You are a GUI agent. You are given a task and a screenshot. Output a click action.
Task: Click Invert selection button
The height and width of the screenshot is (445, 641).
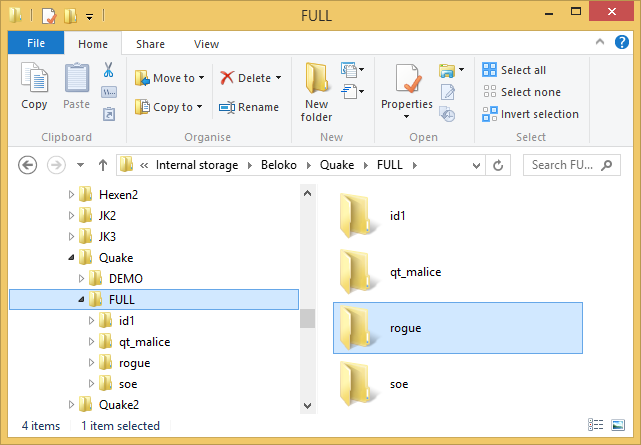click(x=530, y=114)
